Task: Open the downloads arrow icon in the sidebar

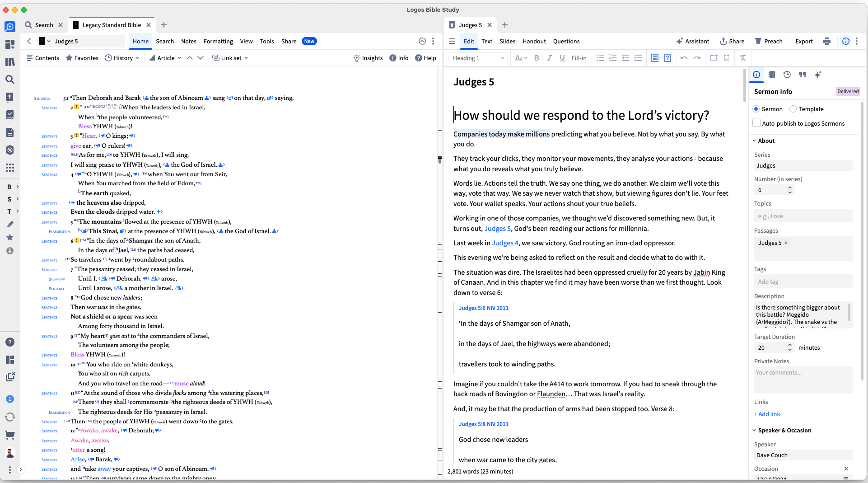Action: click(10, 251)
